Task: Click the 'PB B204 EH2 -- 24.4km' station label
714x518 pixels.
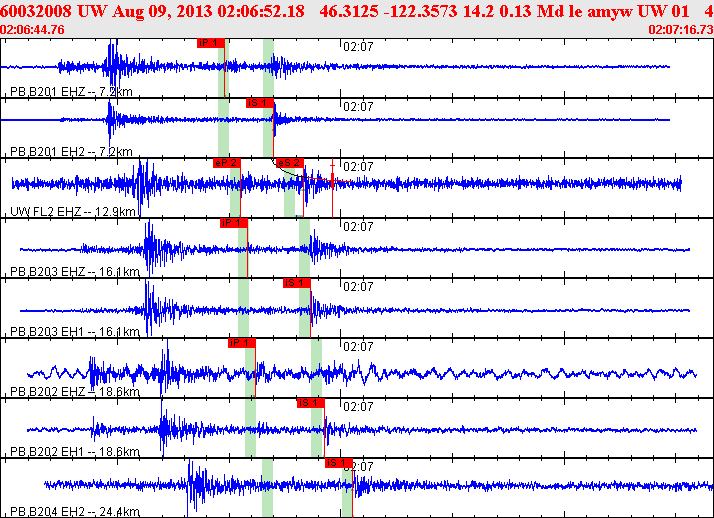Action: click(x=75, y=512)
